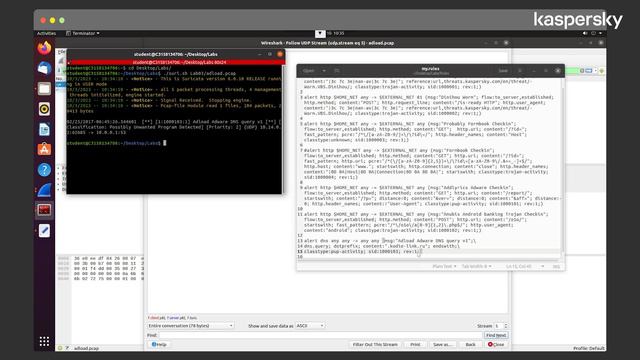Click the Print button in Wireshark dialog
Image resolution: width=640 pixels, height=360 pixels.
point(415,344)
